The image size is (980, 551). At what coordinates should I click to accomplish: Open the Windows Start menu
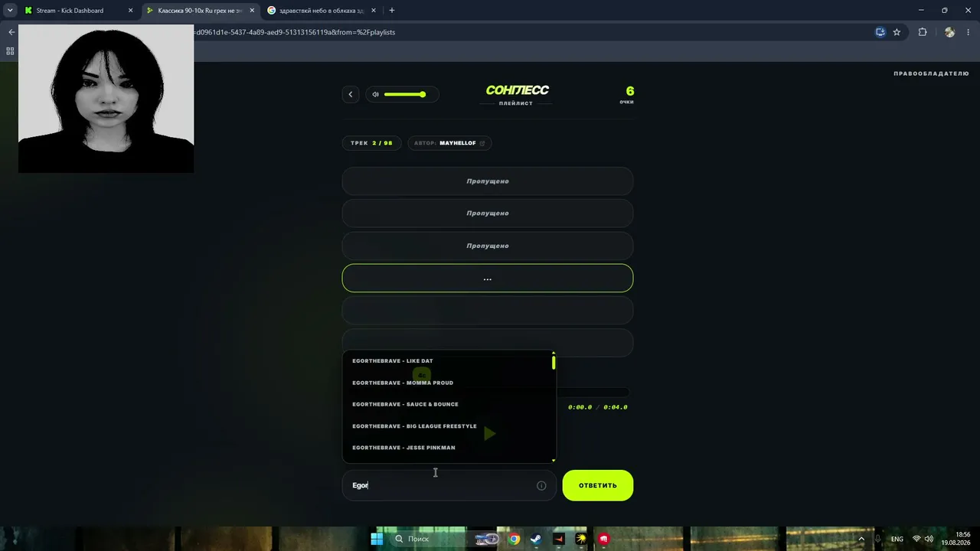[377, 539]
